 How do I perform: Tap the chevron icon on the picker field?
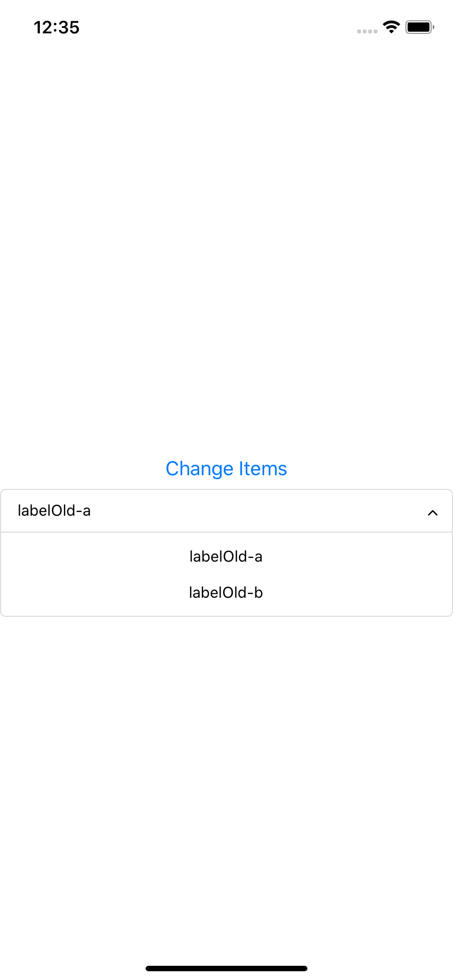point(433,512)
